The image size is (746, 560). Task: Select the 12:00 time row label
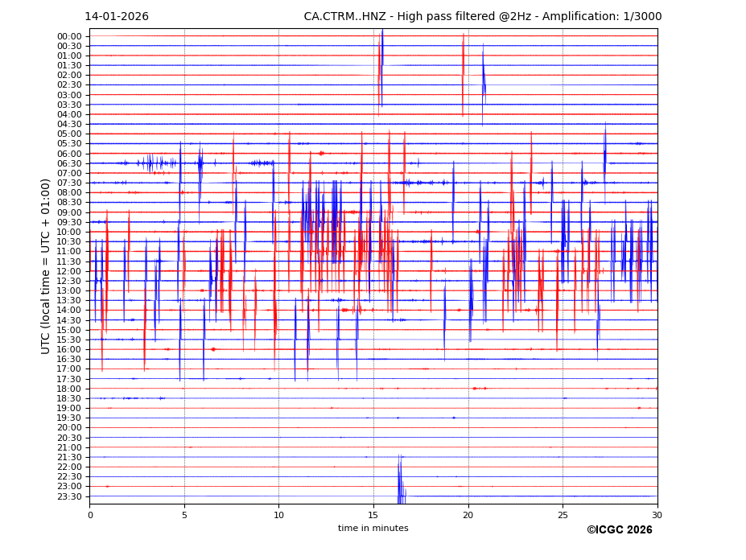pos(69,271)
